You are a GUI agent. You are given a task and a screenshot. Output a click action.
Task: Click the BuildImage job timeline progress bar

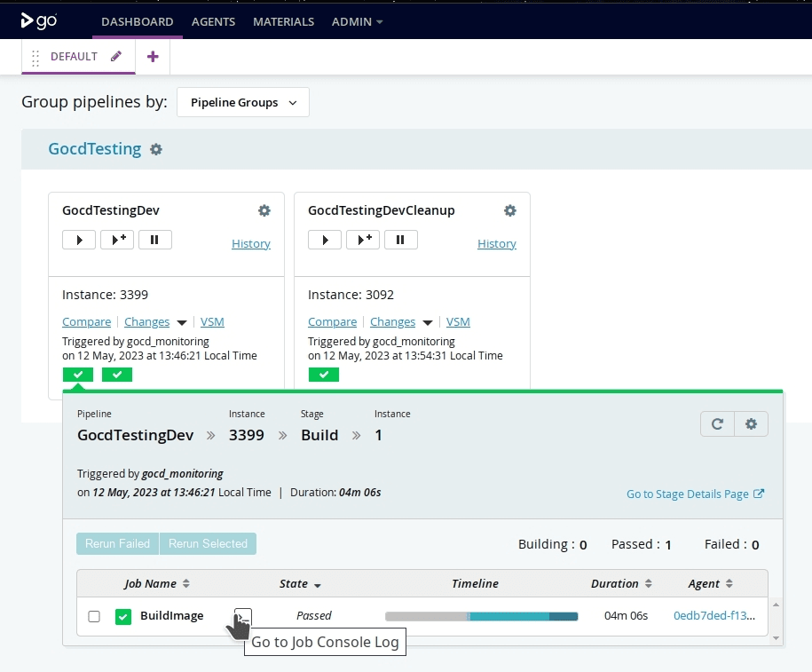point(482,615)
